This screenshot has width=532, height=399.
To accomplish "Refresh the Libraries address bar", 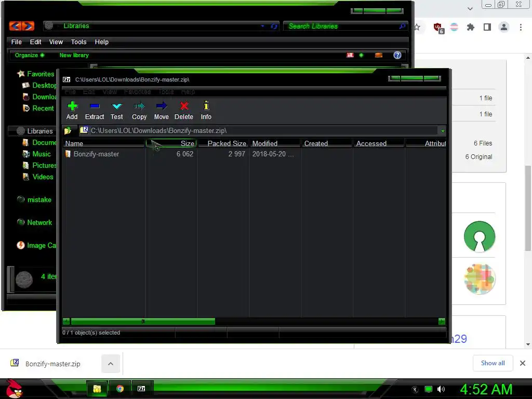I will (x=274, y=26).
